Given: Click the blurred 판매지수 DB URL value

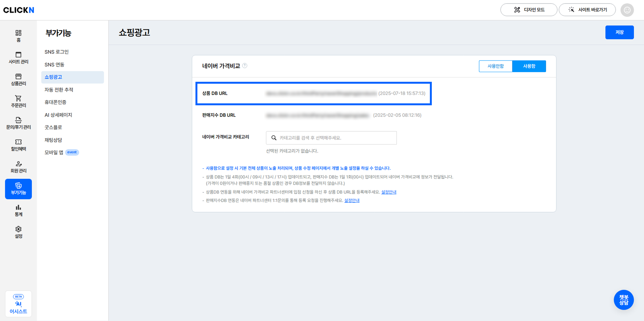Looking at the screenshot, I should pos(317,115).
